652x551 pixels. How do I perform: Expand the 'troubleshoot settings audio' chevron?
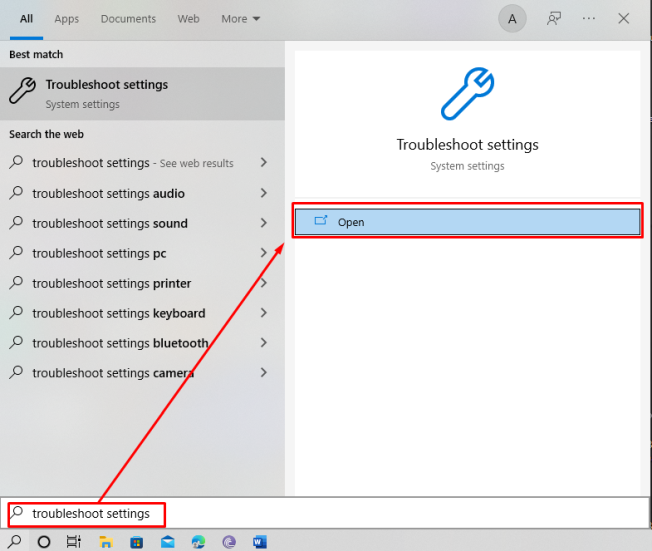(263, 193)
